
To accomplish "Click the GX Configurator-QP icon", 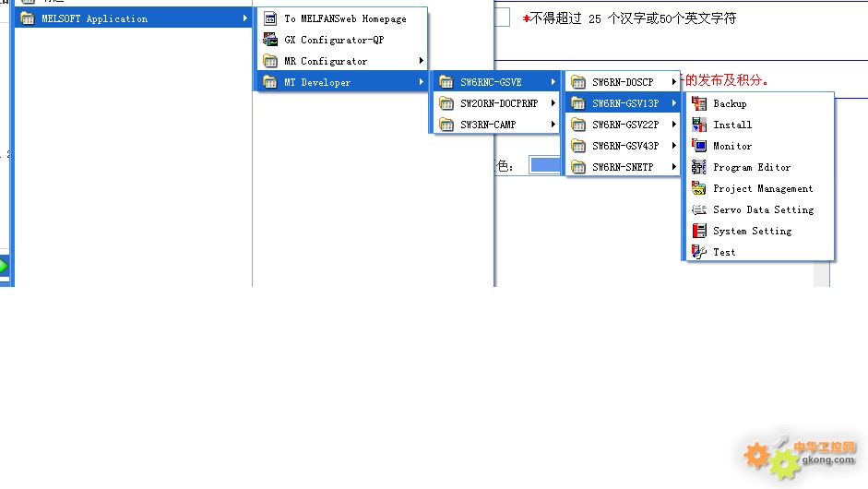I will click(x=270, y=40).
